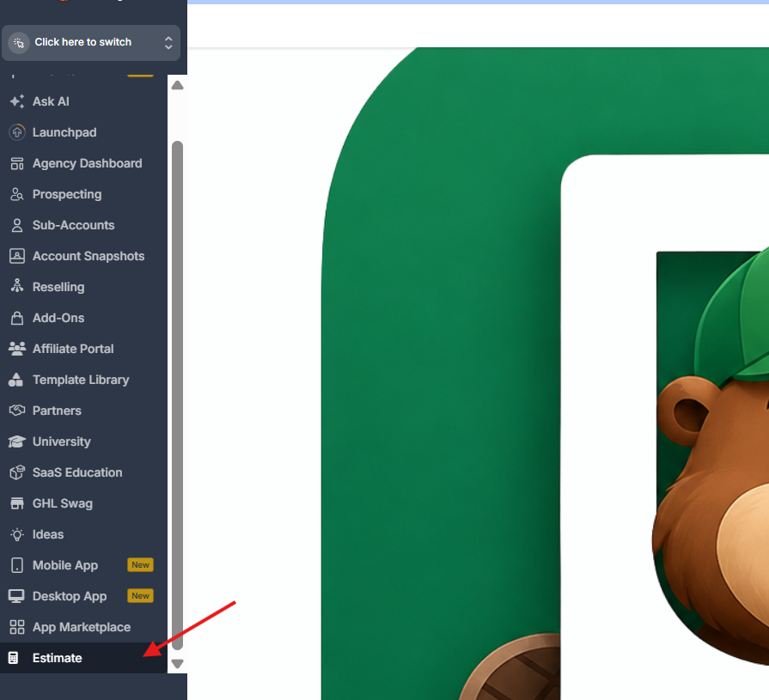Click the Ask AI sparkle icon
This screenshot has width=769, height=700.
17,101
